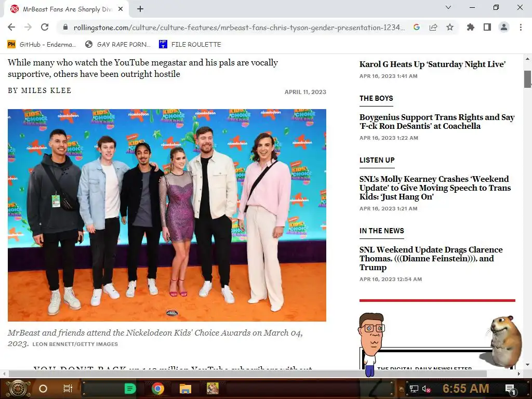This screenshot has width=532, height=399.
Task: Open the Extensions puzzle-piece menu
Action: [x=470, y=27]
